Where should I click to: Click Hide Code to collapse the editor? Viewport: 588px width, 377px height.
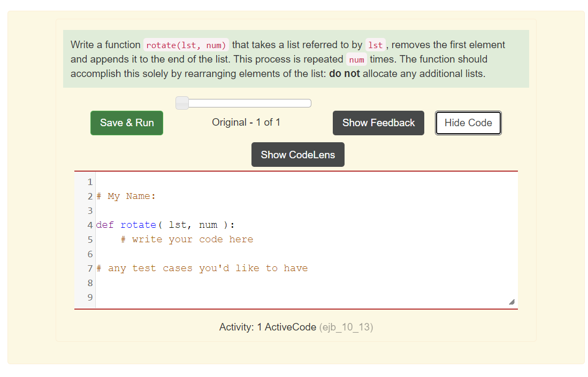point(468,122)
